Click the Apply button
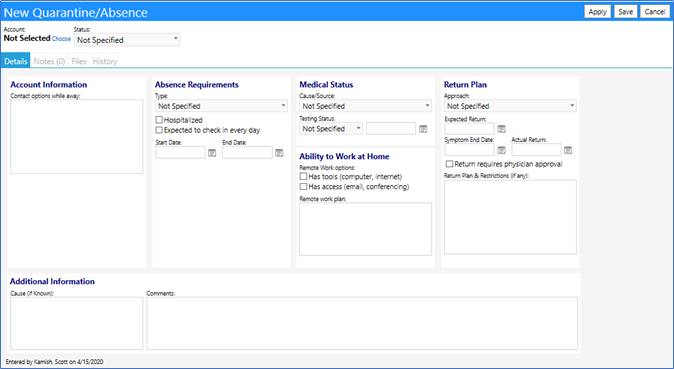The height and width of the screenshot is (369, 674). click(597, 12)
